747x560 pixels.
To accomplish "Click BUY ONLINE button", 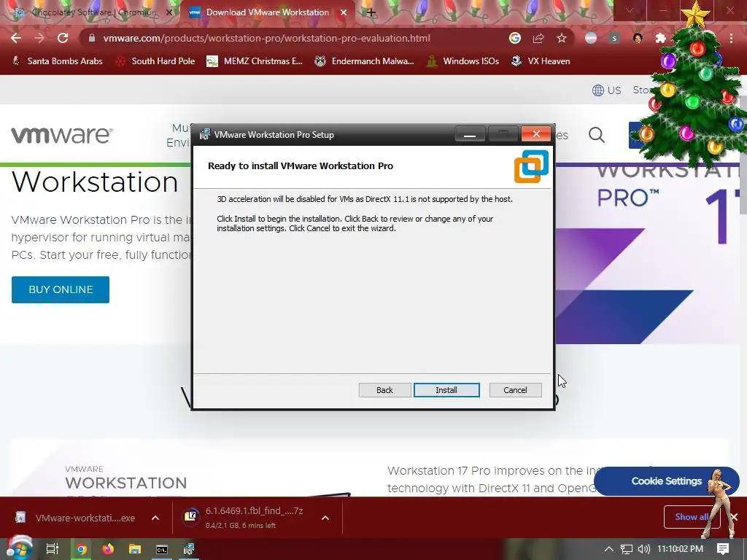I will point(61,289).
